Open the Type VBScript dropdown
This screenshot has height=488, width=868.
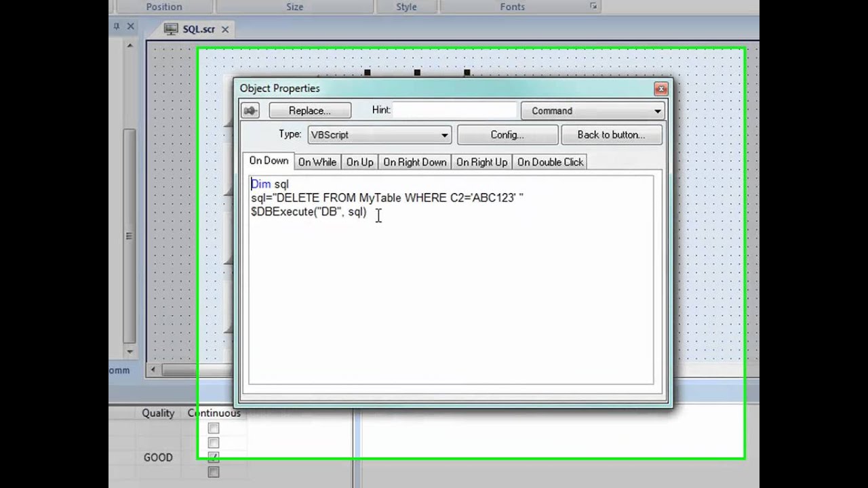click(x=379, y=135)
